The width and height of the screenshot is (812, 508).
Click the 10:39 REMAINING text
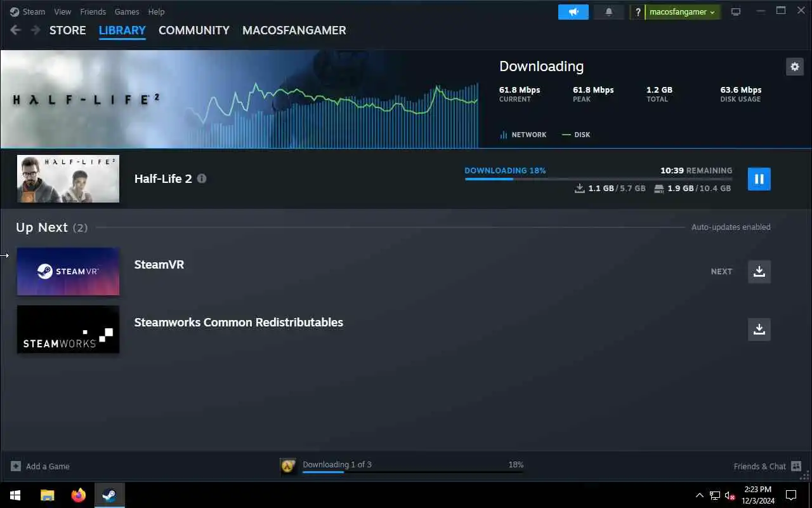pos(696,170)
